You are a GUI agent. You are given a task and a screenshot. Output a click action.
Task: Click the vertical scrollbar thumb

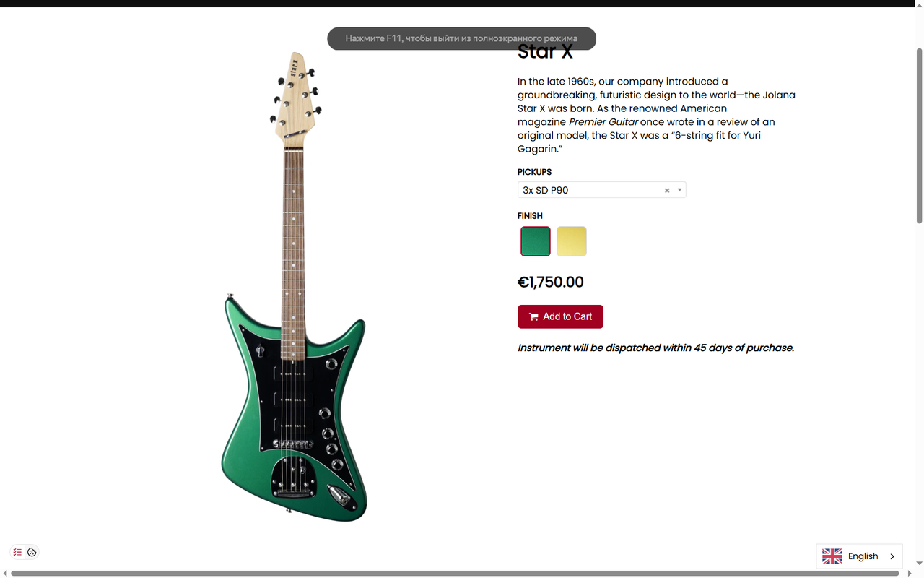[x=919, y=136]
